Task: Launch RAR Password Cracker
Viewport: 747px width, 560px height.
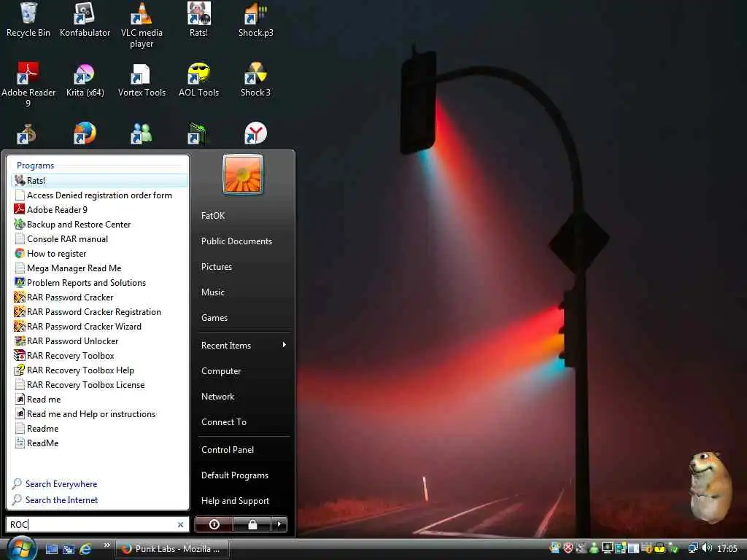Action: tap(99, 297)
